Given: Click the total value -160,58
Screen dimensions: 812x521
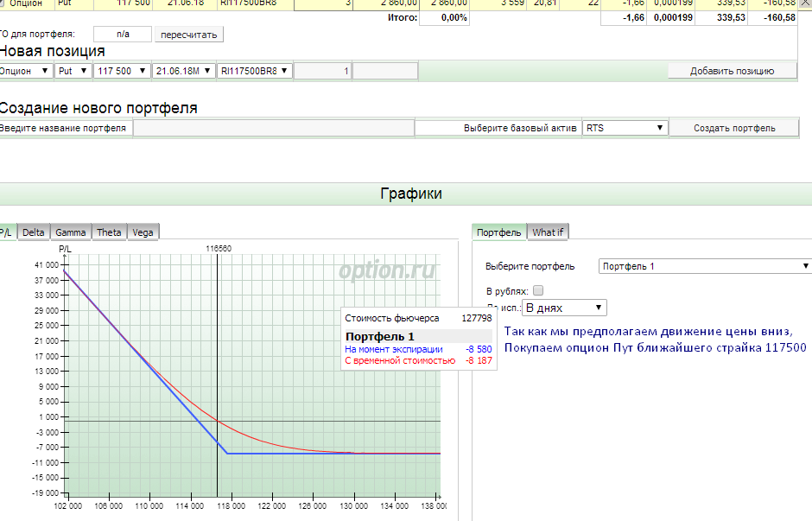Looking at the screenshot, I should pos(779,17).
